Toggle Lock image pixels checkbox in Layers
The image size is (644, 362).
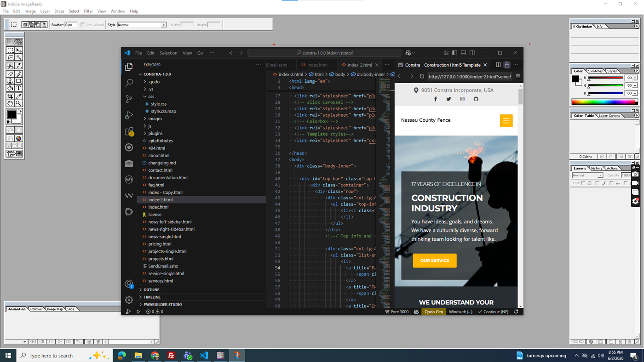[598, 183]
